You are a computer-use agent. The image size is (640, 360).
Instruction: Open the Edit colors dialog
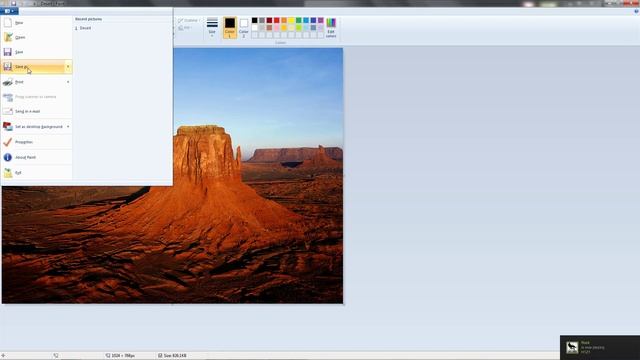(331, 27)
